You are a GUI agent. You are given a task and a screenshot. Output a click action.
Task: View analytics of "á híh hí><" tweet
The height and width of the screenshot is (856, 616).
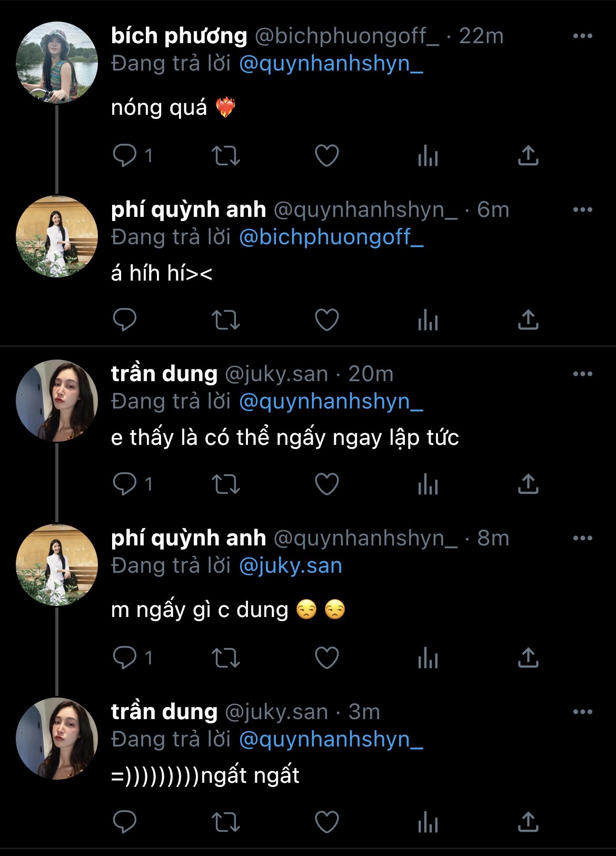pyautogui.click(x=428, y=320)
